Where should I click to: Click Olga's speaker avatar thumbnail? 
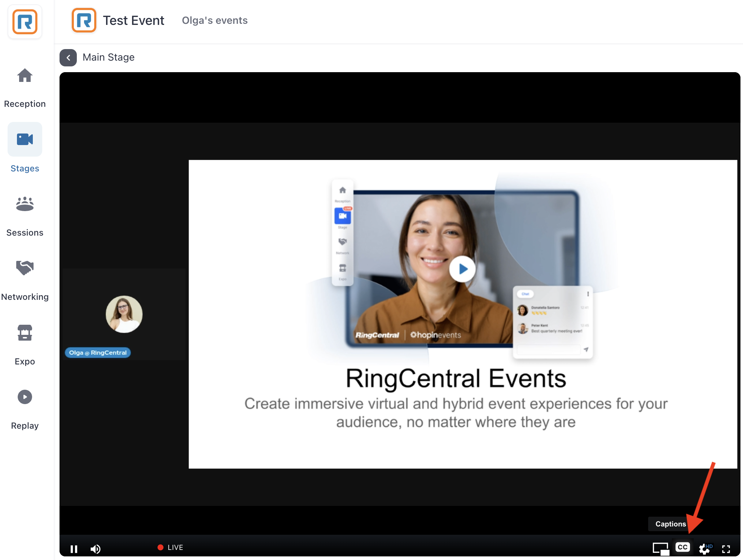124,314
